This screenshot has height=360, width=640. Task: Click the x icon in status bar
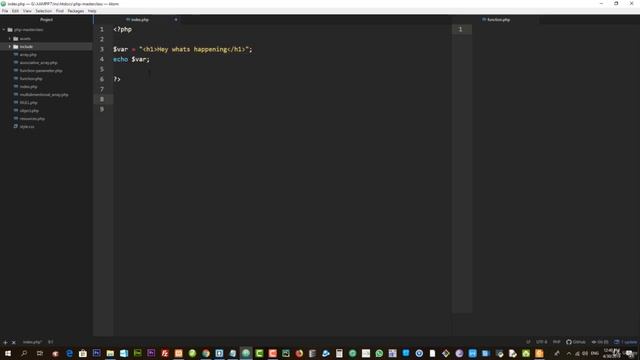click(13, 342)
